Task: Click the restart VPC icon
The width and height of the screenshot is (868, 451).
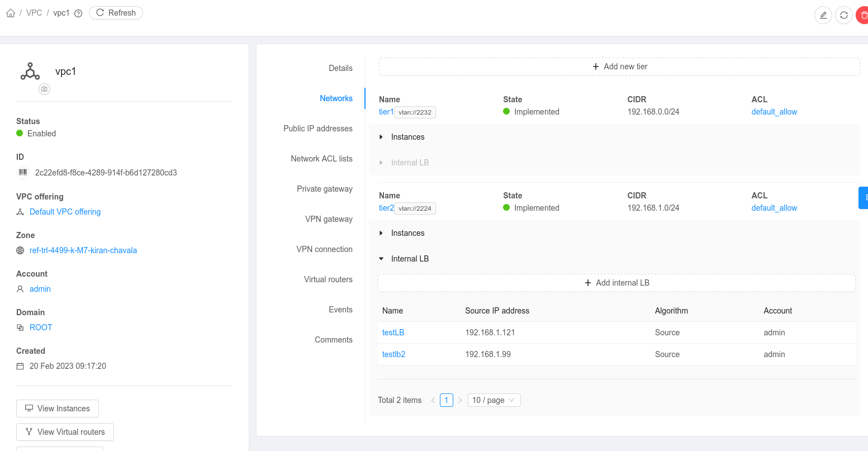Action: point(844,15)
